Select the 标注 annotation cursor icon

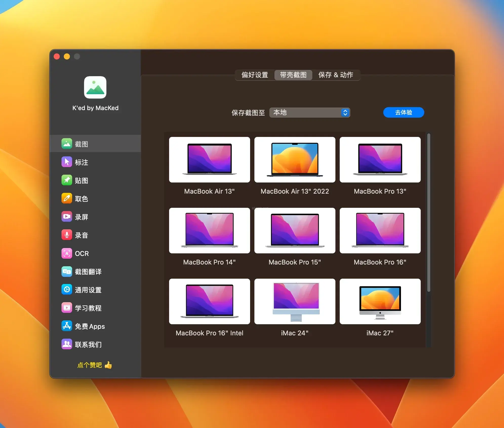coord(67,162)
